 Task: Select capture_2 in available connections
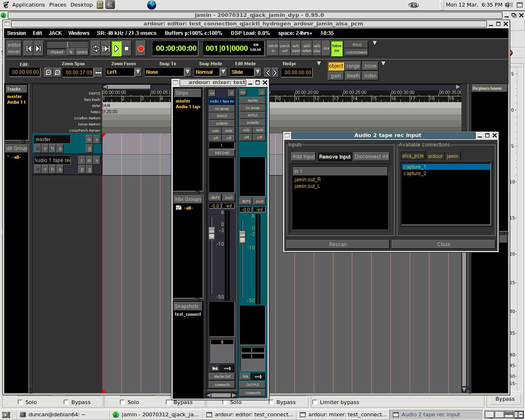(415, 173)
